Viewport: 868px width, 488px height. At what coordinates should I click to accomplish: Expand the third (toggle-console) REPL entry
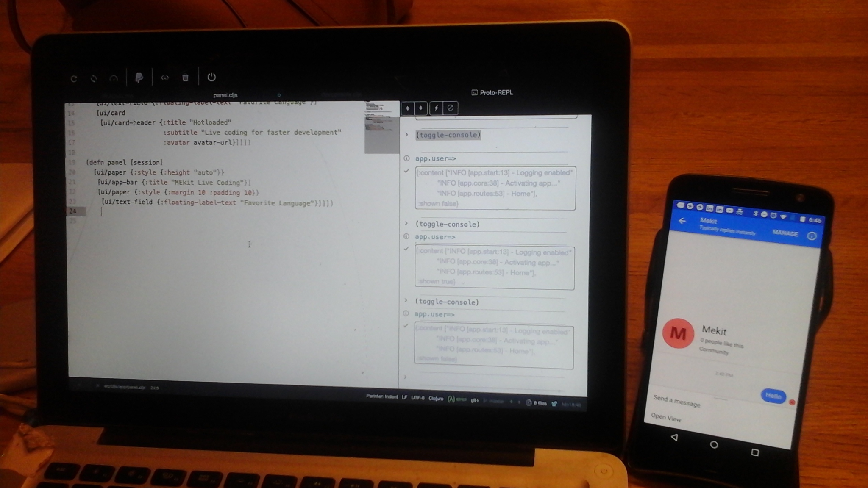406,301
